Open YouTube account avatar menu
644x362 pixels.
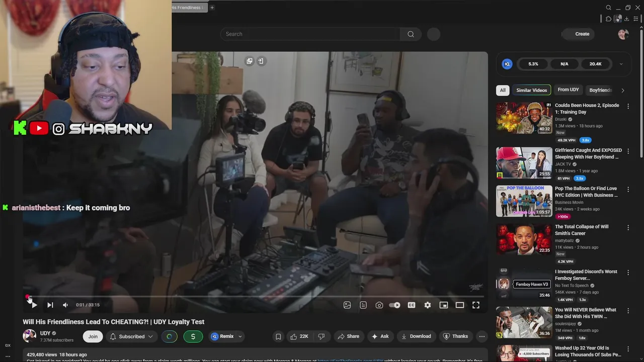623,34
